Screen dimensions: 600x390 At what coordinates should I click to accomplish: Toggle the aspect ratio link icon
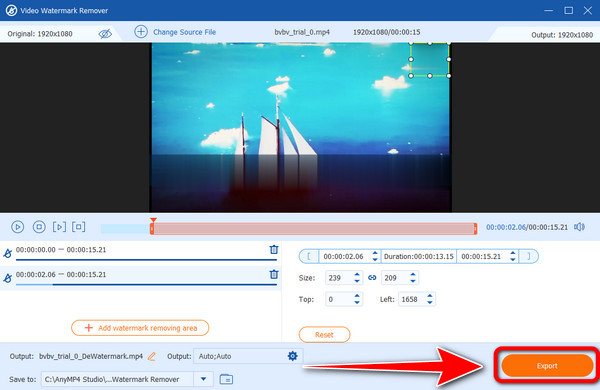pyautogui.click(x=372, y=278)
